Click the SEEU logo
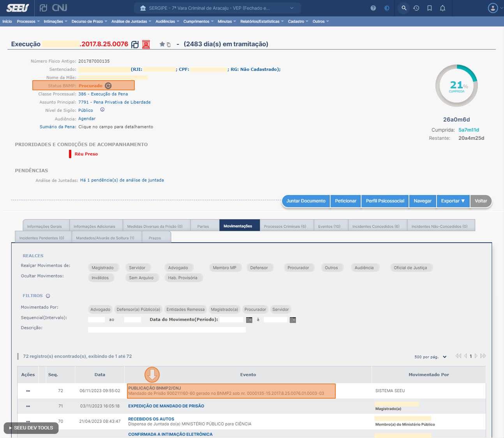Image resolution: width=504 pixels, height=438 pixels. pyautogui.click(x=18, y=8)
